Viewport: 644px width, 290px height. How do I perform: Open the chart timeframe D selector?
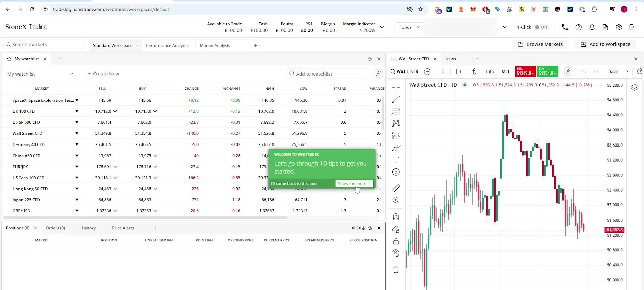[443, 71]
